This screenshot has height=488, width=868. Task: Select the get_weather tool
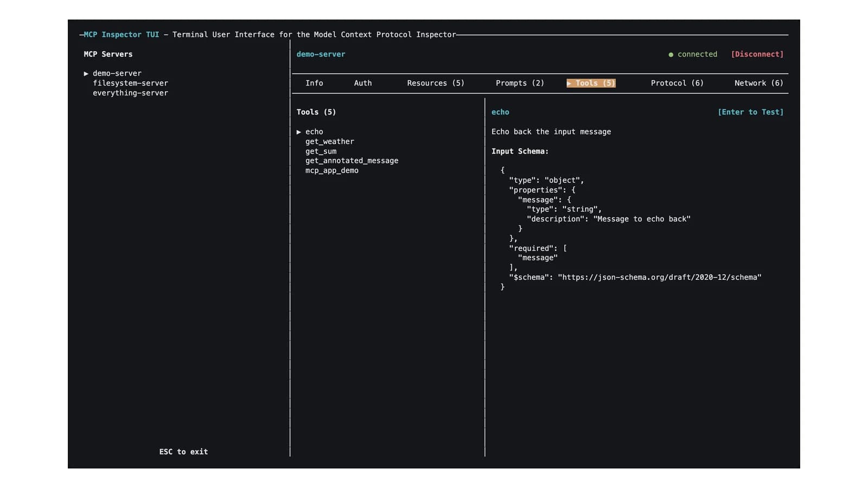[x=329, y=142]
